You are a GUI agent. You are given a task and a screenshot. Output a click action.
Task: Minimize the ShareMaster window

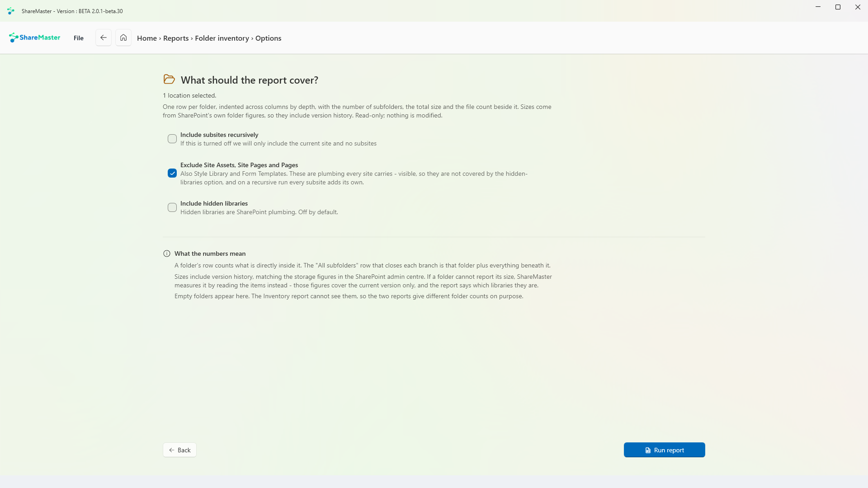click(818, 7)
